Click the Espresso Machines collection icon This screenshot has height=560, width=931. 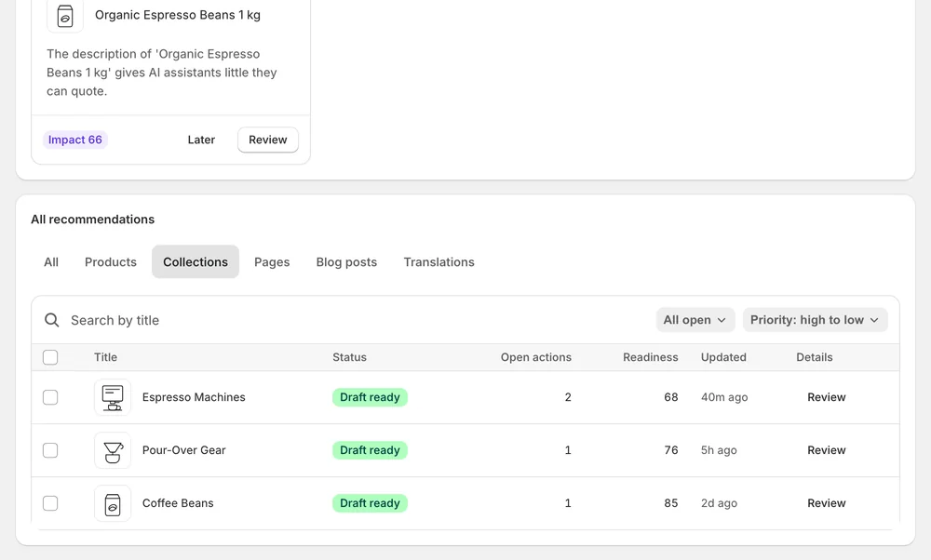tap(113, 397)
